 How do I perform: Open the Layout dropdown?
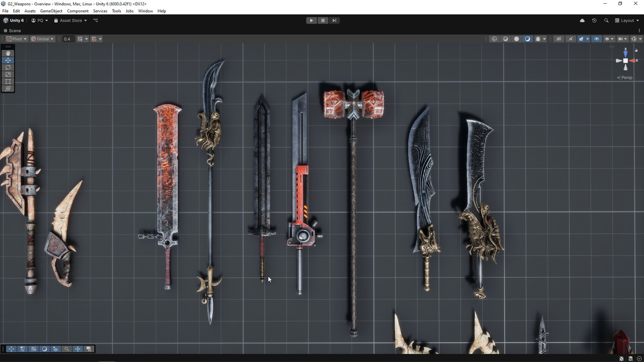[627, 20]
